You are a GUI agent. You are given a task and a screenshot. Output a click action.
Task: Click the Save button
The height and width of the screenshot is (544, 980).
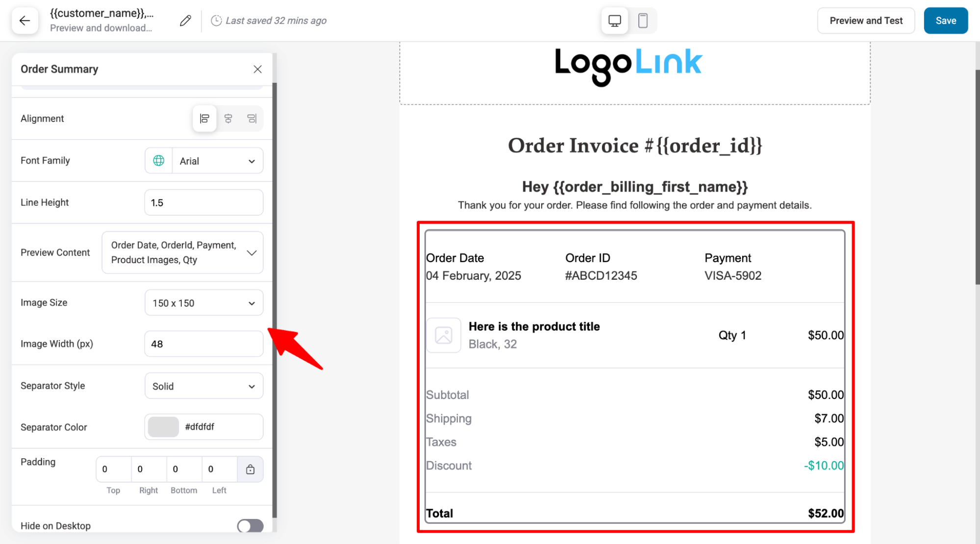(947, 20)
